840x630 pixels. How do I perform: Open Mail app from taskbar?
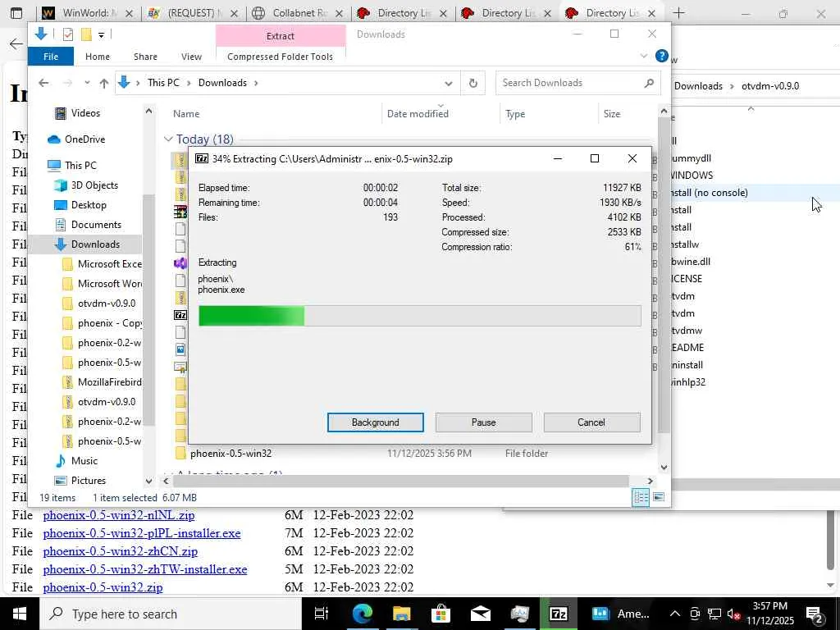click(481, 614)
